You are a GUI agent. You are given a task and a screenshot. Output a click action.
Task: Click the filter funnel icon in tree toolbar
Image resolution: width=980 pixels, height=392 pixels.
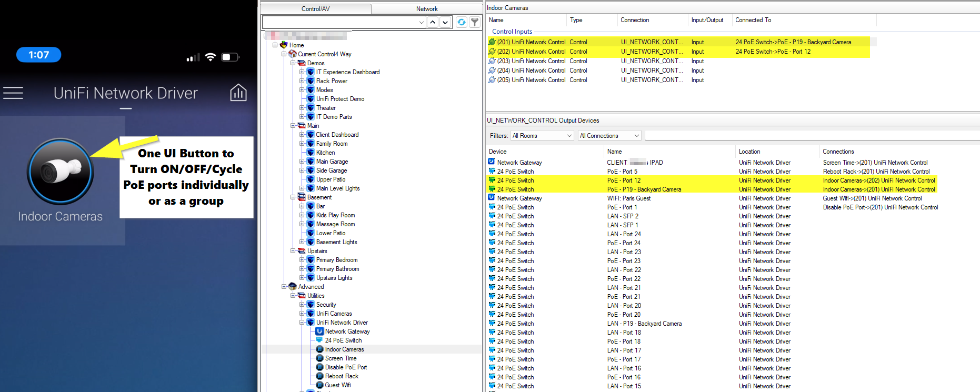(x=475, y=22)
